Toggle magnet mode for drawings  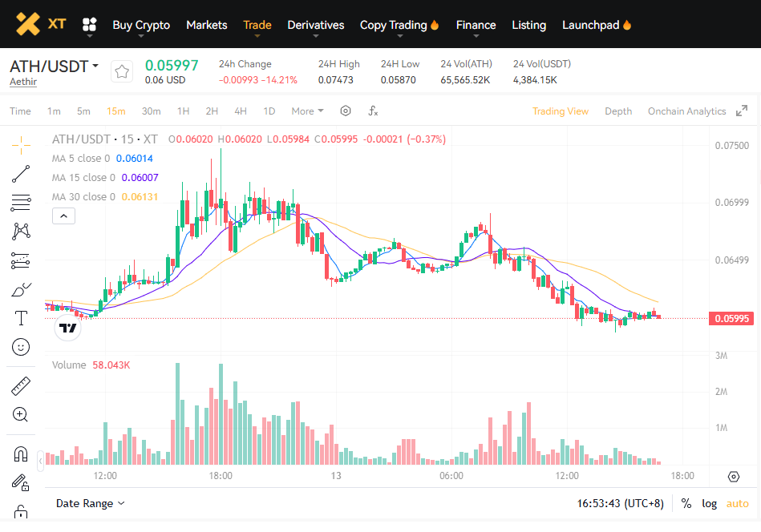[22, 454]
